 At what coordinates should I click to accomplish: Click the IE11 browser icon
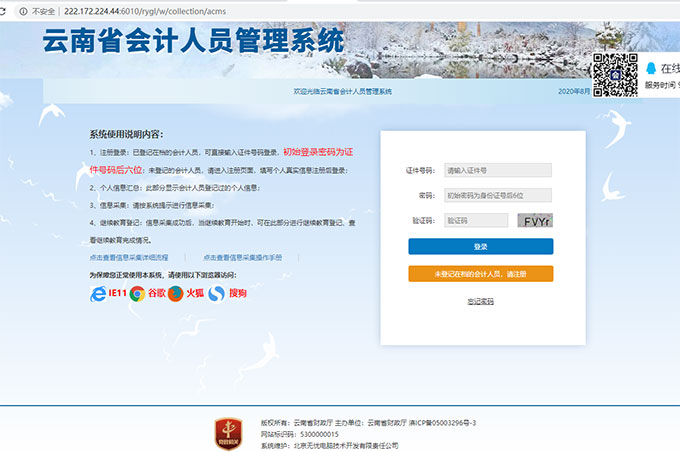coord(98,293)
